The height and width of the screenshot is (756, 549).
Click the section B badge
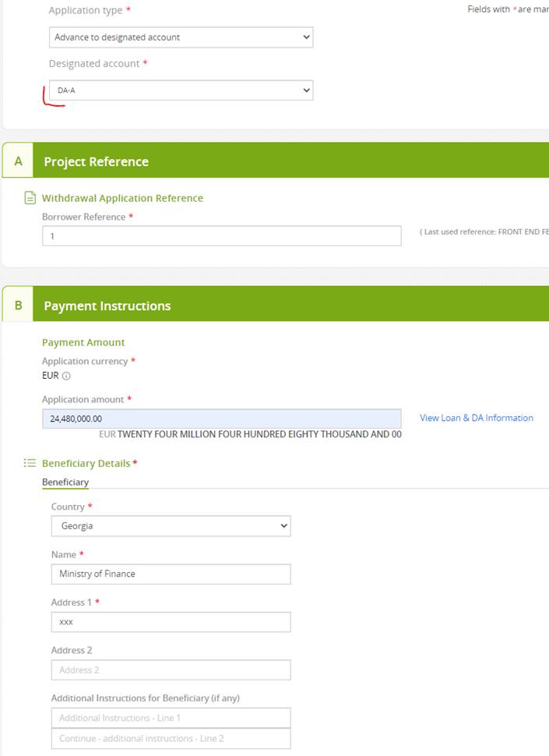pyautogui.click(x=18, y=306)
